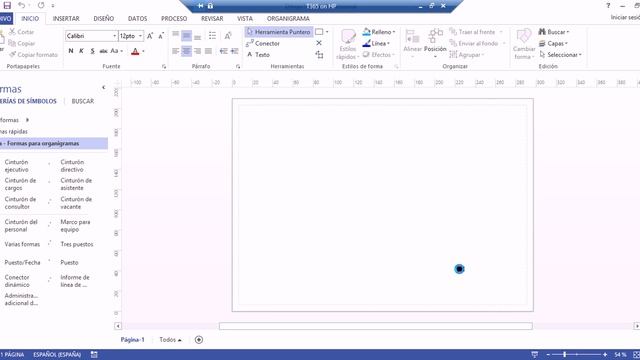Image resolution: width=640 pixels, height=360 pixels.
Task: Select the Cinturón ejecutivo shape
Action: point(17,166)
